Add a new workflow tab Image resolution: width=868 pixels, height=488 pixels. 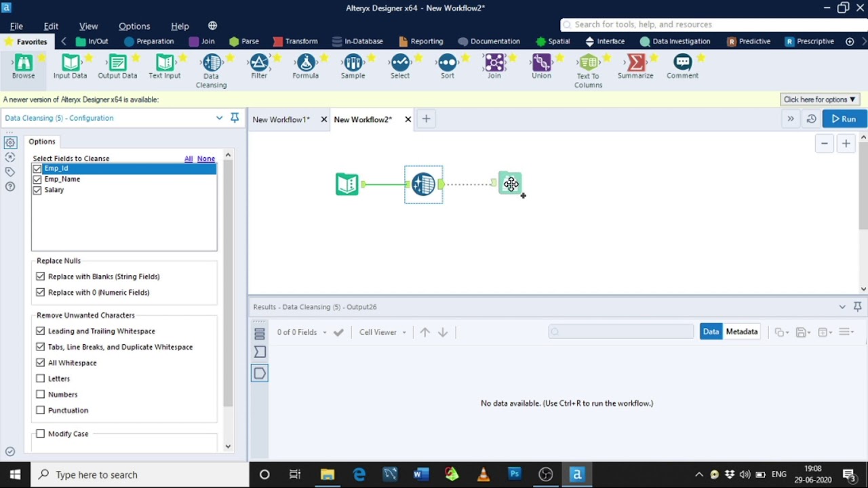click(426, 119)
